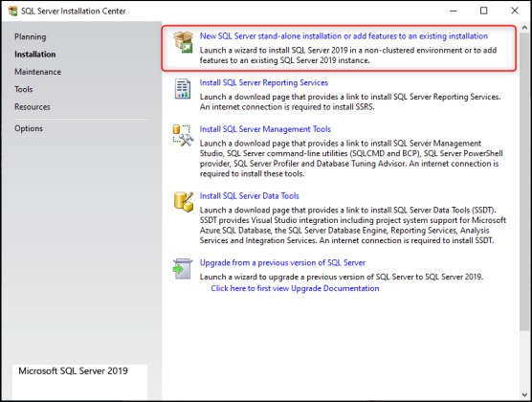The image size is (532, 402).
Task: Go to the Resources section
Action: (33, 107)
